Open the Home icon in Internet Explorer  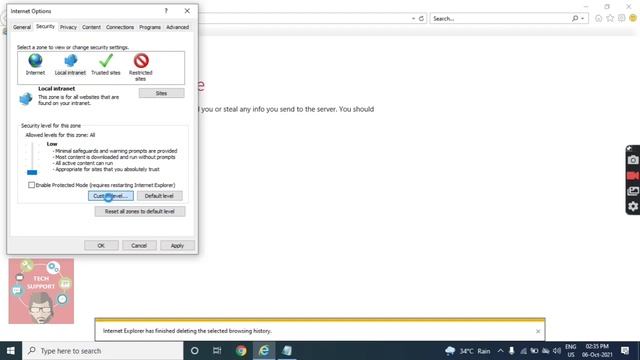[598, 18]
